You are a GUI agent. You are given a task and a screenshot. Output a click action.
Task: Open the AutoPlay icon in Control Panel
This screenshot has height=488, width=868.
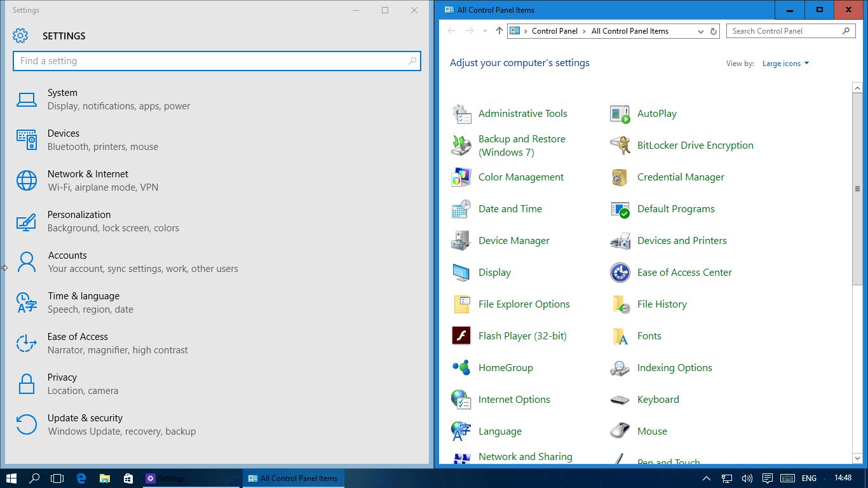(x=620, y=114)
